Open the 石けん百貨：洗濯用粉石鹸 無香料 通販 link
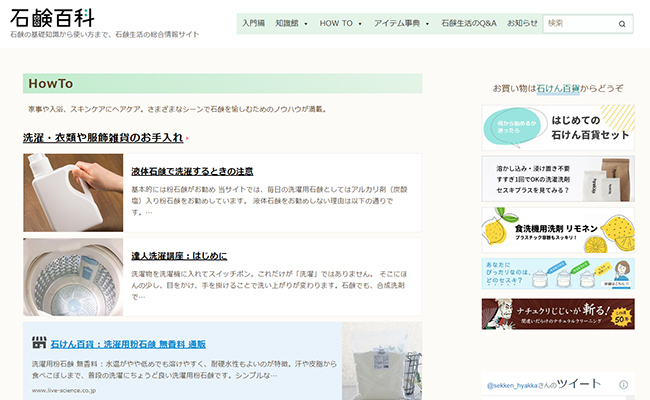 click(128, 344)
